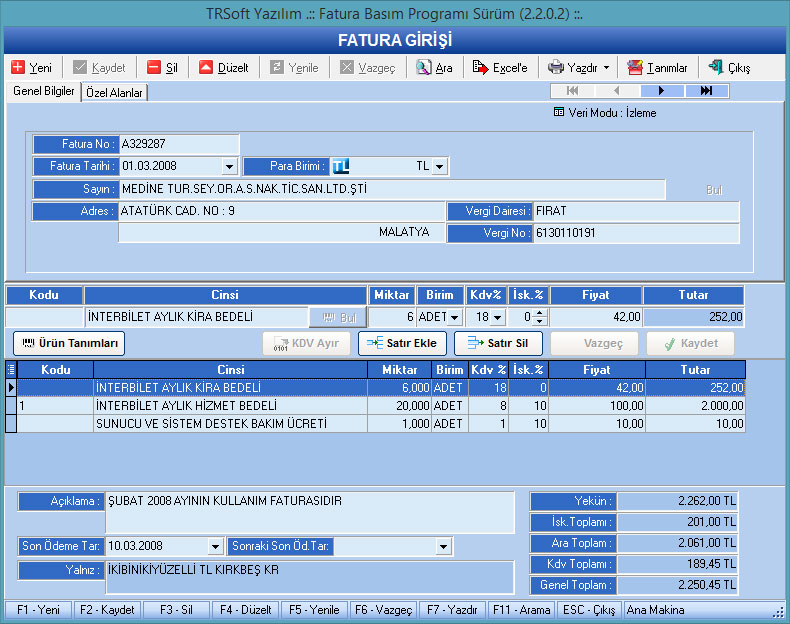790x624 pixels.
Task: Click the TL currency icon
Action: click(x=341, y=166)
